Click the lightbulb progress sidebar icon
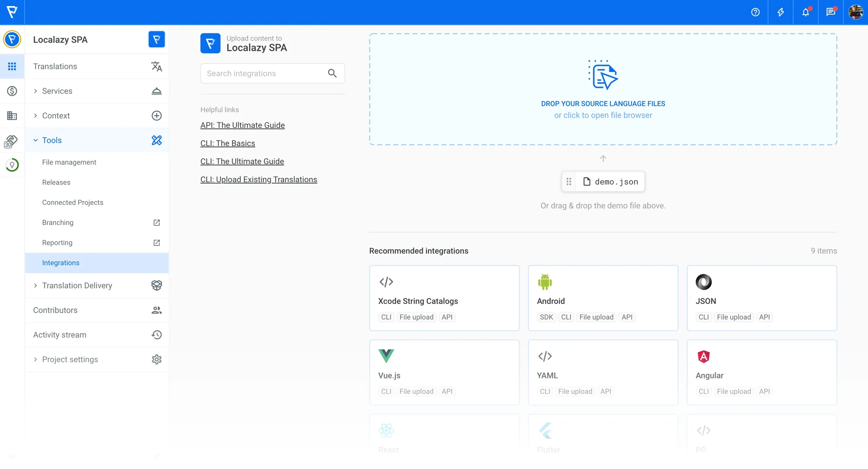This screenshot has width=868, height=469. pos(12,165)
